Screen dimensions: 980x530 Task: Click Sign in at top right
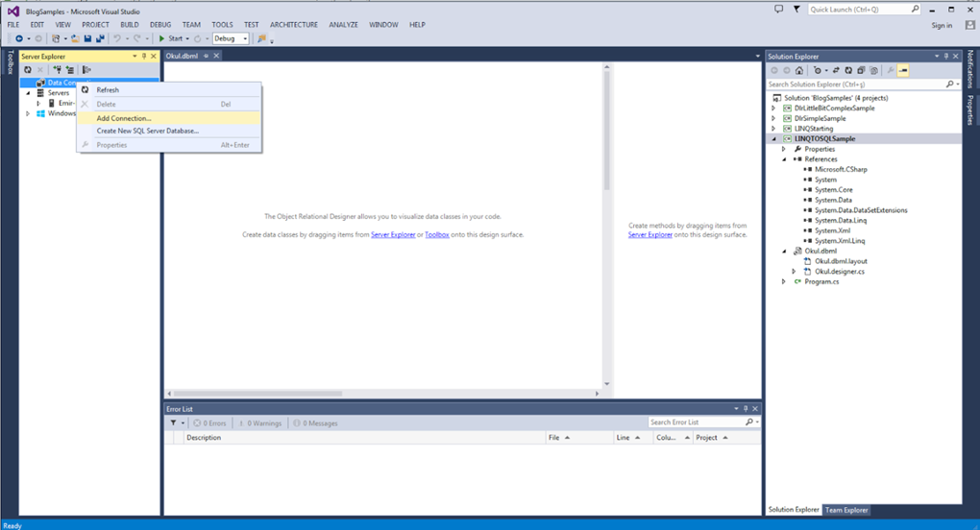[x=942, y=26]
